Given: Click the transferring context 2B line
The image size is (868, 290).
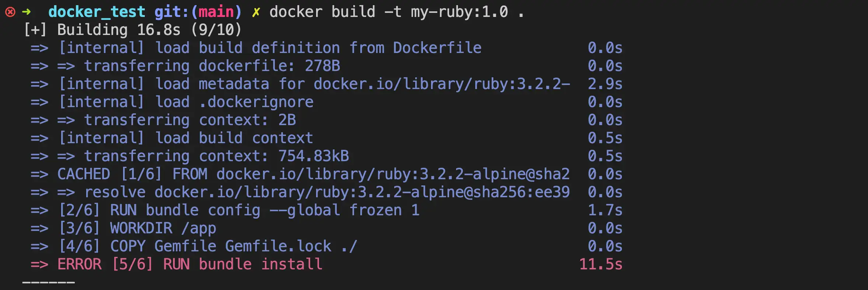Looking at the screenshot, I should pyautogui.click(x=190, y=120).
